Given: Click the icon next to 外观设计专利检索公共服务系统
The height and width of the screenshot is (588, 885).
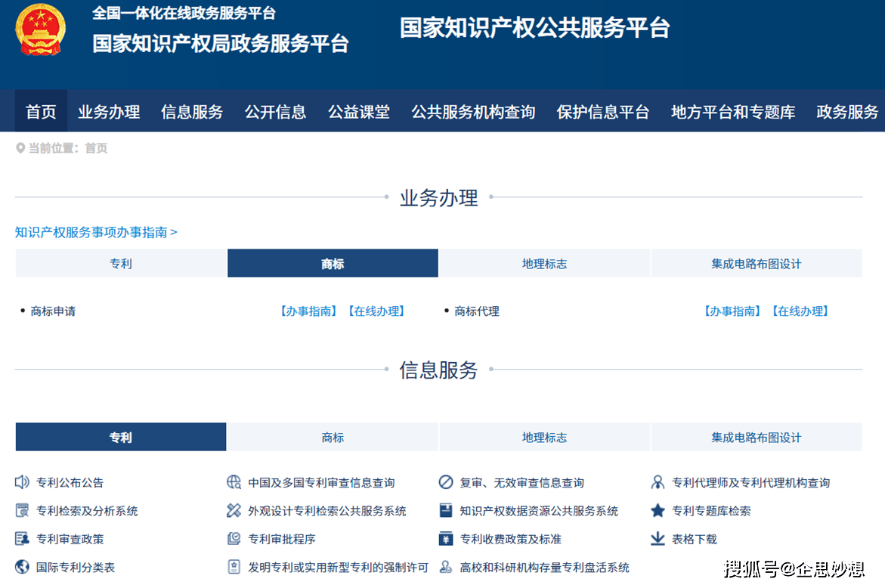Looking at the screenshot, I should (234, 511).
